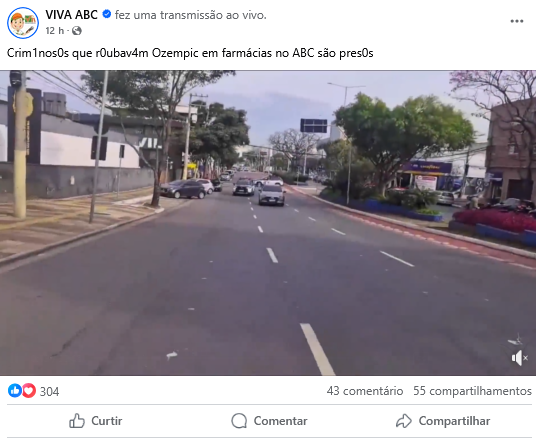Screen dimensions: 536x439
Task: Click the public globe audience icon
Action: 77,31
